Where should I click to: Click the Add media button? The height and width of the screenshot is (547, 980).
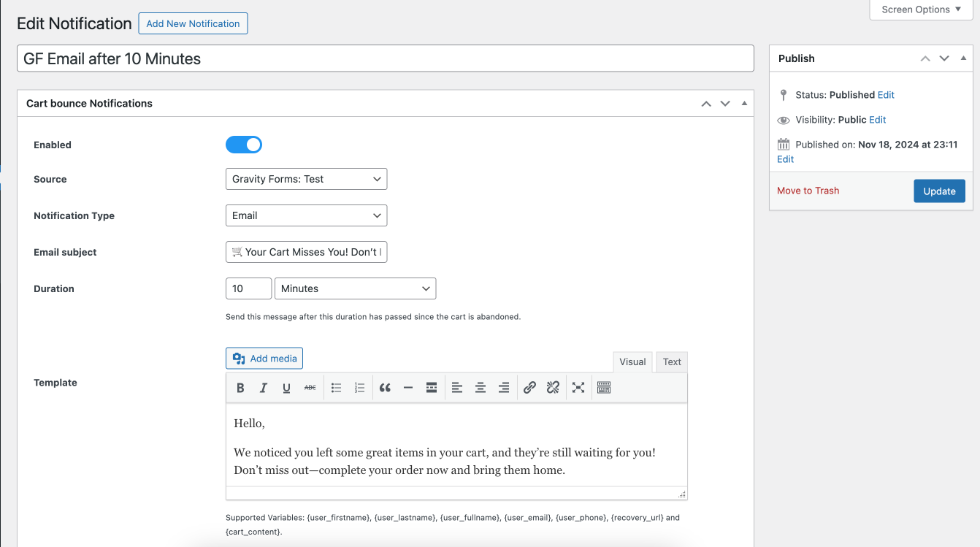pyautogui.click(x=264, y=359)
